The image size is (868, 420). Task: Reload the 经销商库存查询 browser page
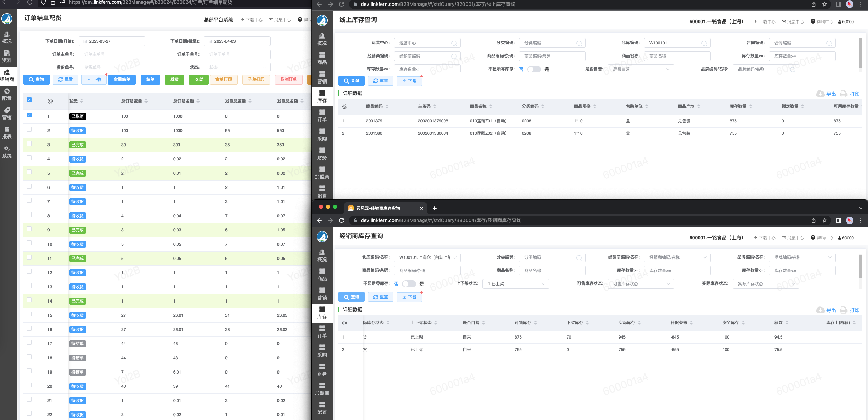click(342, 220)
